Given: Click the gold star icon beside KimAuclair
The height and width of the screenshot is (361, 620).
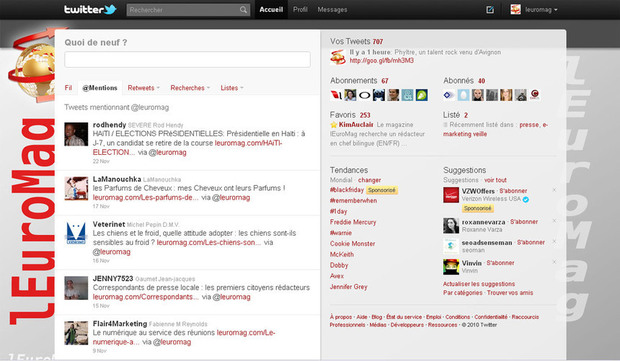Looking at the screenshot, I should 334,125.
